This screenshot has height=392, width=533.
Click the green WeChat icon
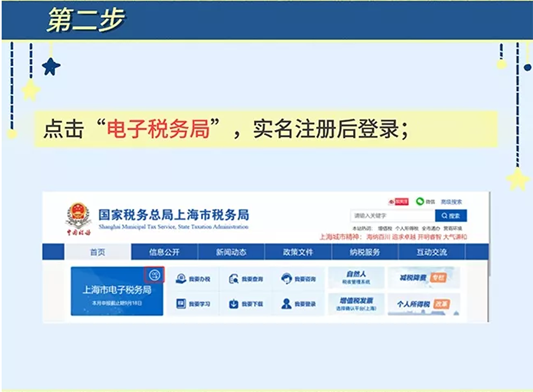(x=420, y=201)
